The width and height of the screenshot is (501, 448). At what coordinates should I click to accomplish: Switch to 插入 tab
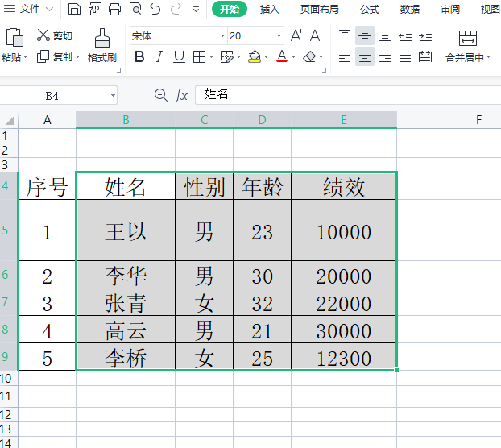(x=270, y=10)
